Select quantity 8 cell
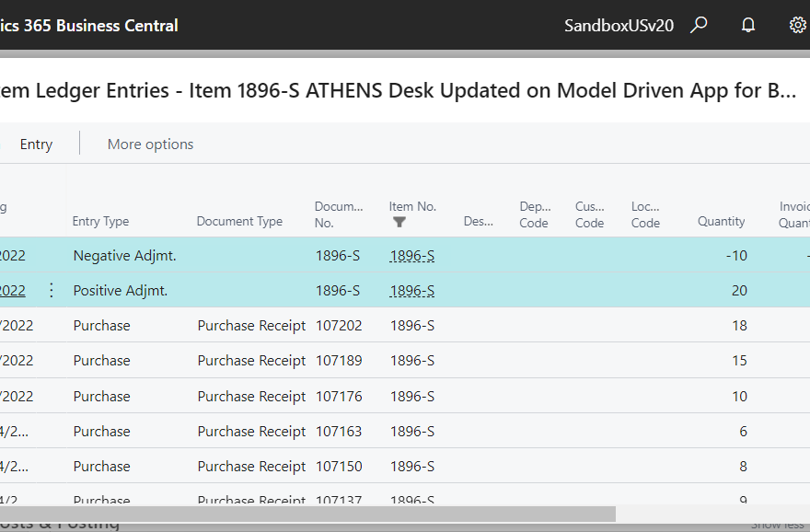 pyautogui.click(x=743, y=467)
